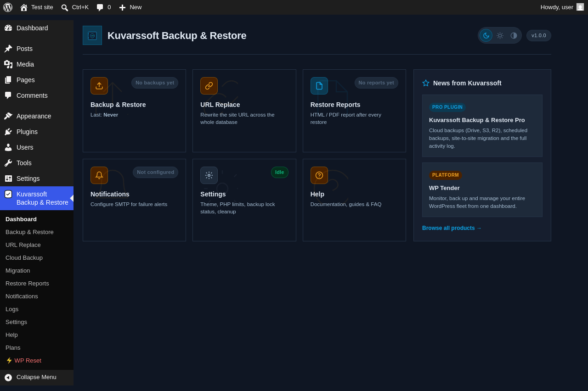Click the Test site home icon

coord(24,7)
